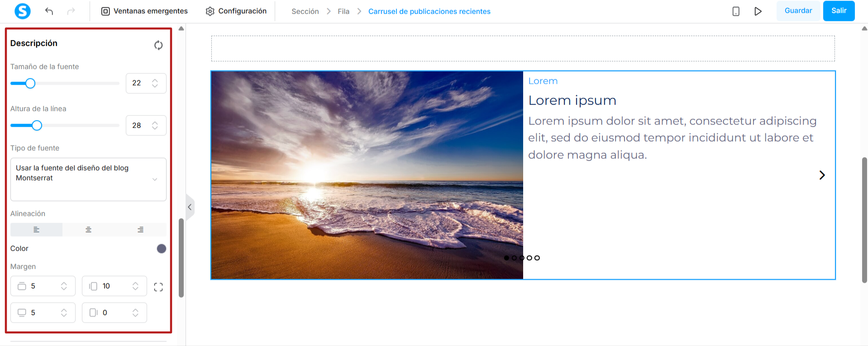Align description text center
This screenshot has width=868, height=346.
(x=89, y=230)
